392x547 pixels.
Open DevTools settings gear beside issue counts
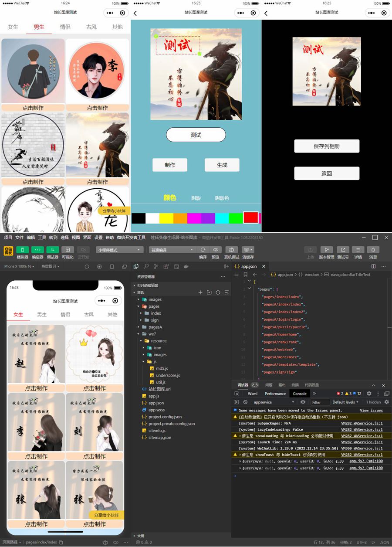[x=369, y=394]
